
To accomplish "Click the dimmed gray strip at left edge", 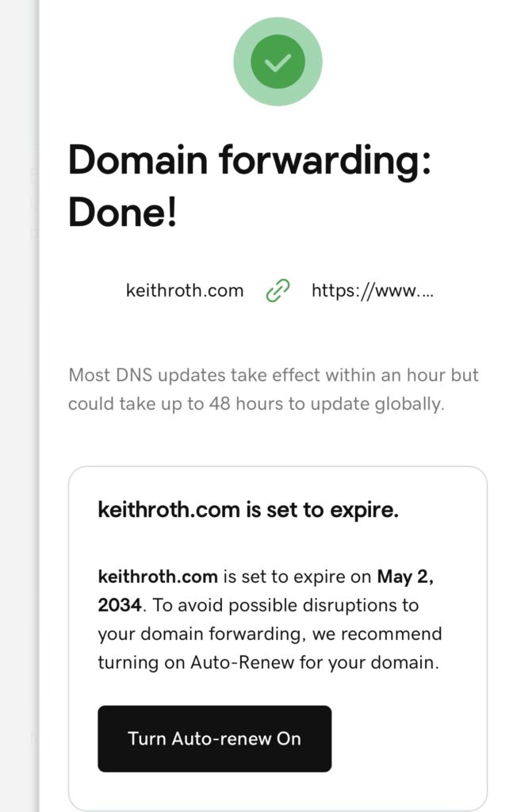I will [x=19, y=406].
